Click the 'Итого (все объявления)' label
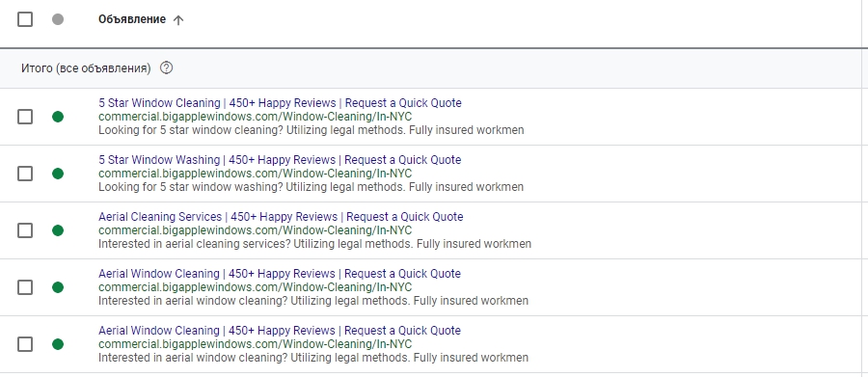The width and height of the screenshot is (868, 377). tap(86, 68)
